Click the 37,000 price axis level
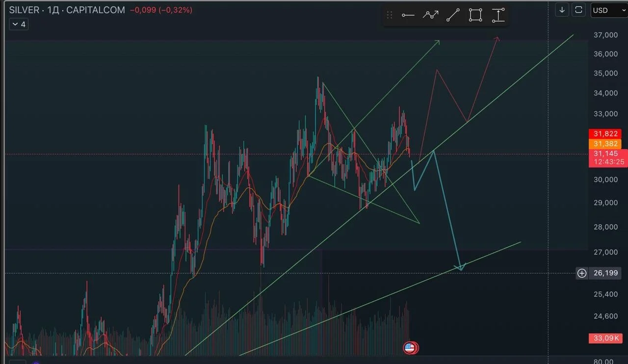628x364 pixels. pos(605,35)
